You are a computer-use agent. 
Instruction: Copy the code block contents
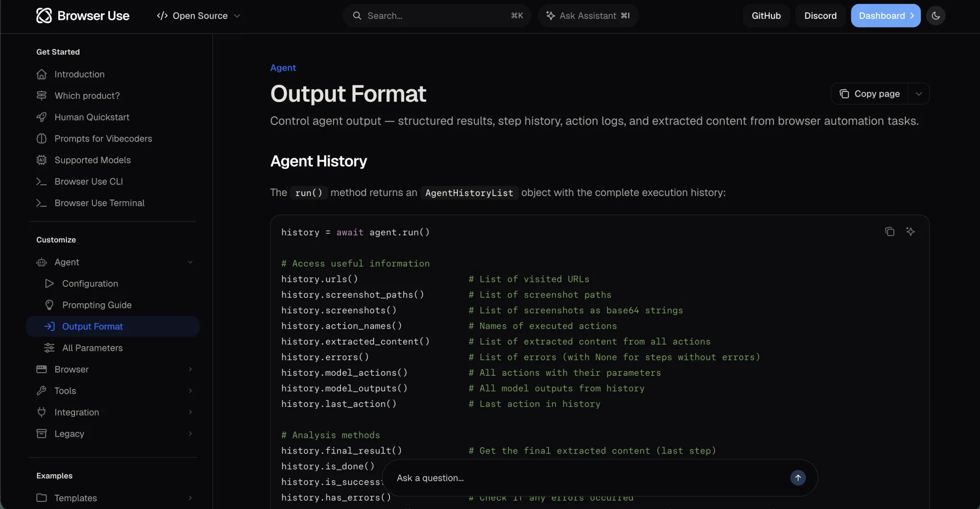890,232
